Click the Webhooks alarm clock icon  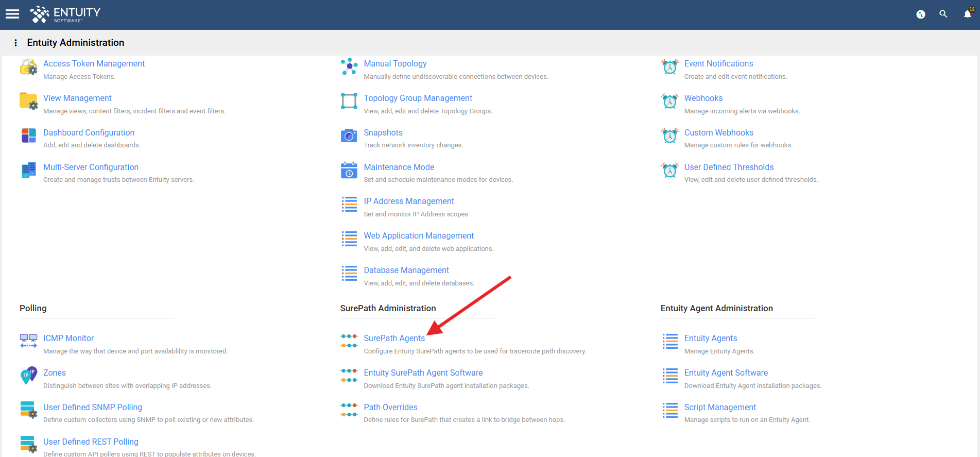coord(669,101)
